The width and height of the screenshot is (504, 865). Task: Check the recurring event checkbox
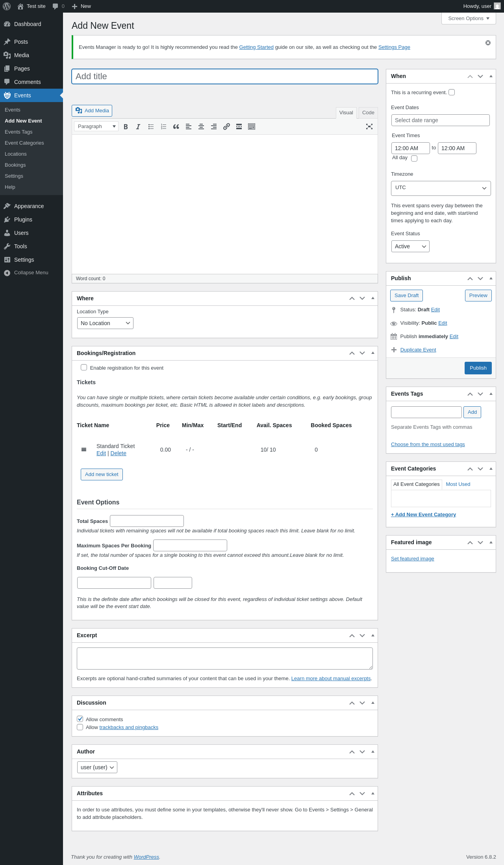pyautogui.click(x=452, y=92)
